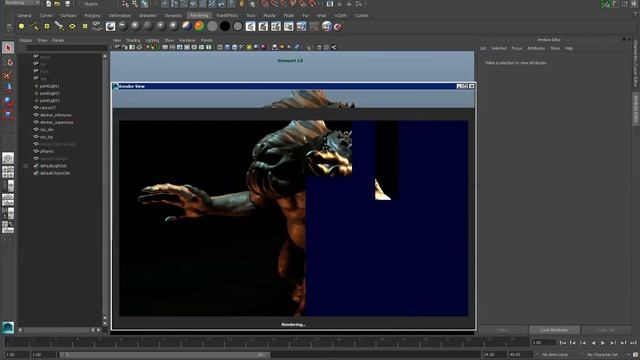Expand the defaultLightSet tree node

[x=26, y=166]
